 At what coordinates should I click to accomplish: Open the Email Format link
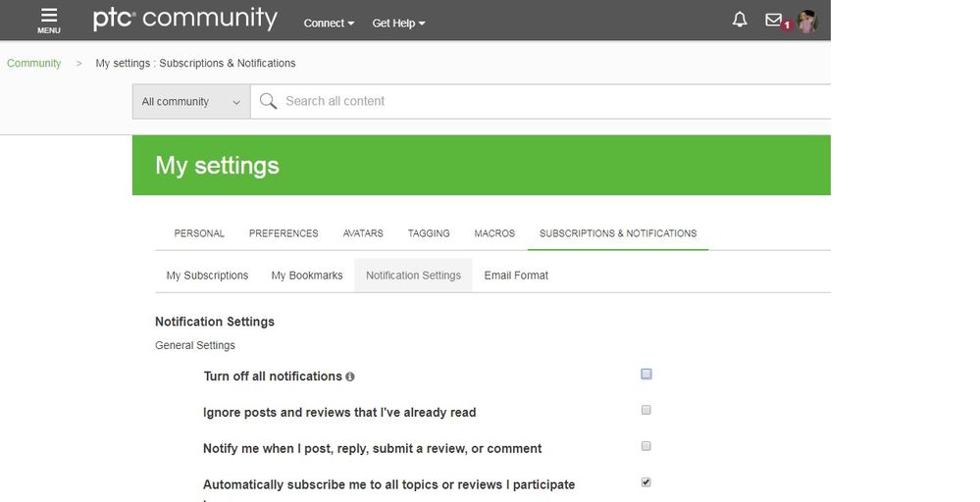[516, 276]
